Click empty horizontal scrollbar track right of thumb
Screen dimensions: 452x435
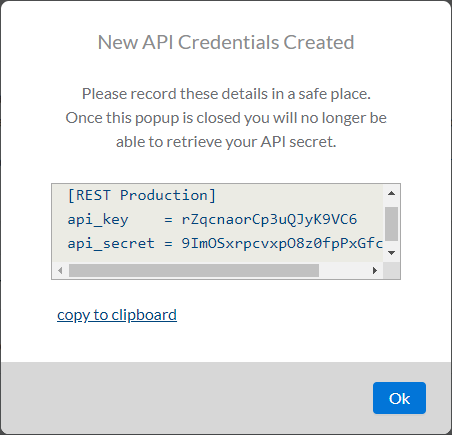pos(343,270)
